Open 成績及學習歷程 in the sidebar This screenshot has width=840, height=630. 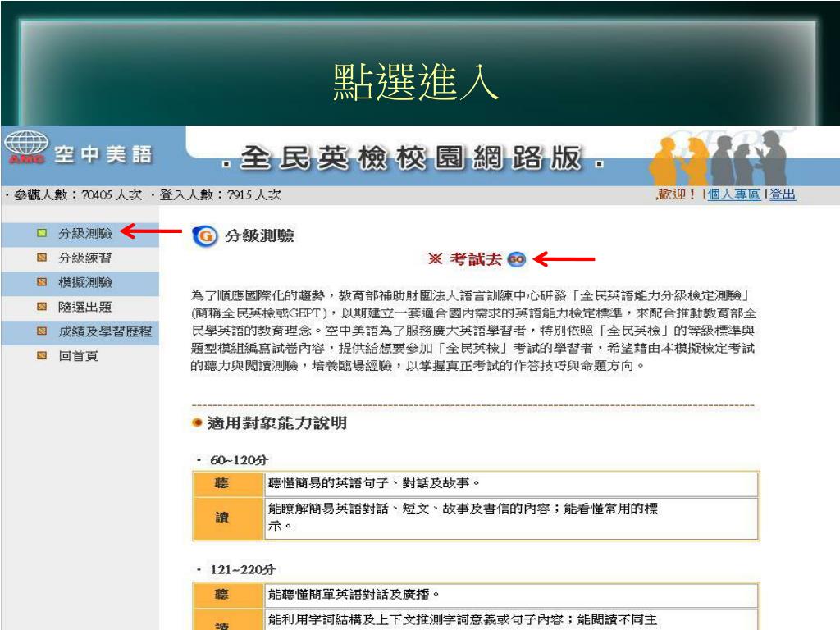(x=105, y=331)
